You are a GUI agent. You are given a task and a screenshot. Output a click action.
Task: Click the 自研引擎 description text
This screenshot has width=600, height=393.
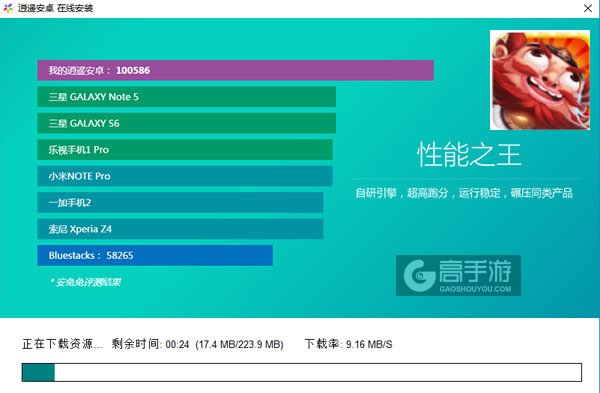[464, 193]
